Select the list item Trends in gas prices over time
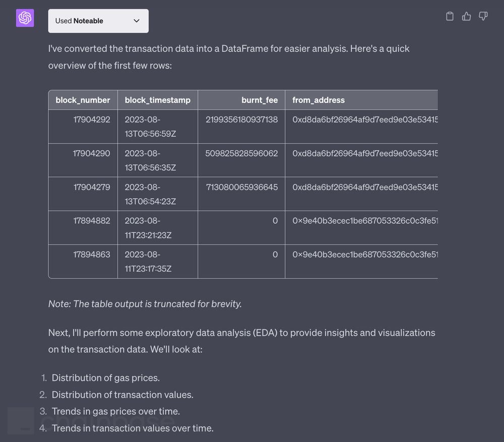Image resolution: width=504 pixels, height=442 pixels. (x=116, y=411)
